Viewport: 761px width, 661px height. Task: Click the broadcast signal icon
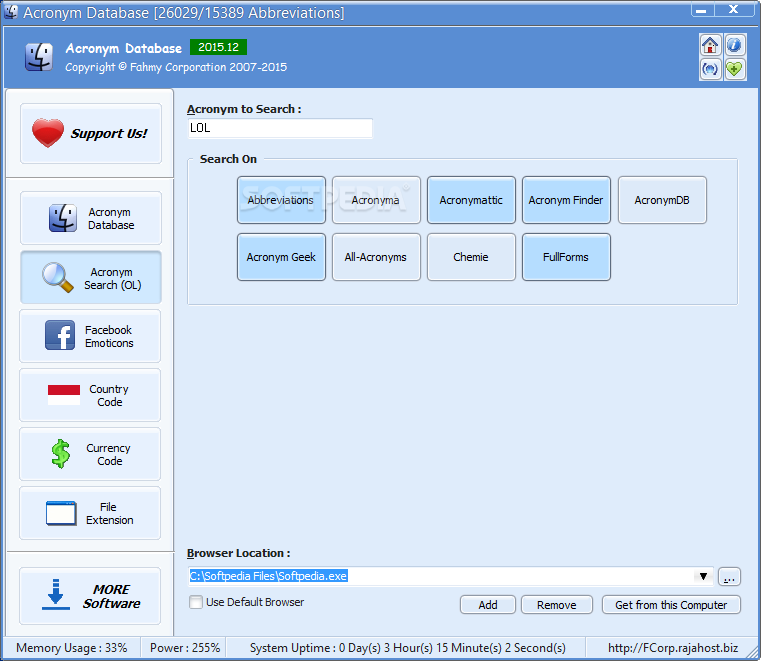pos(710,69)
